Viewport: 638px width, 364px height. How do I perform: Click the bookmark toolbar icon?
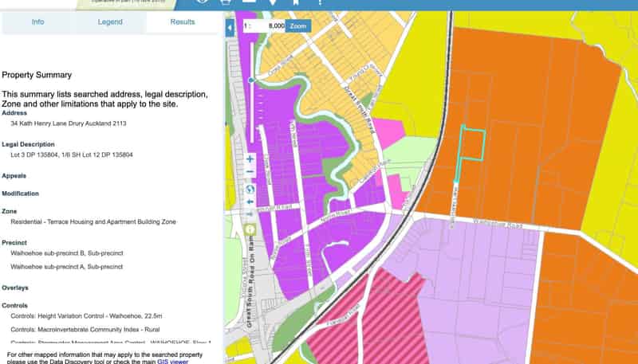[296, 2]
